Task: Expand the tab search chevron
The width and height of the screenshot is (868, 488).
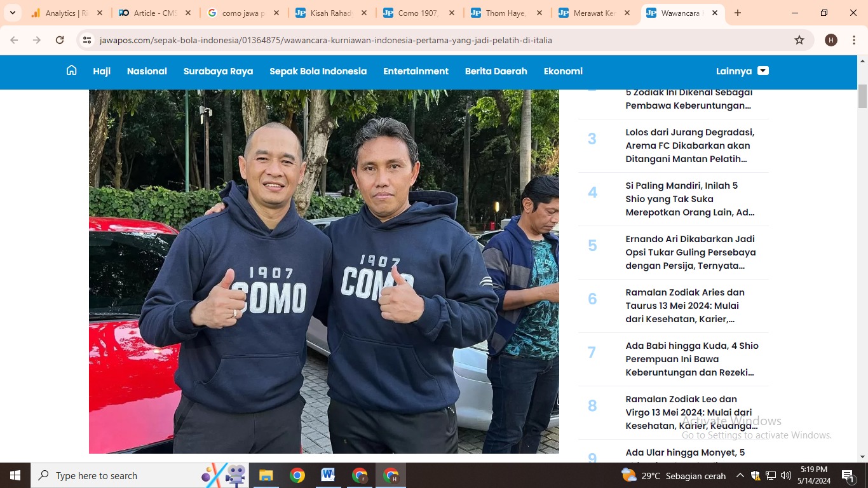Action: point(12,13)
